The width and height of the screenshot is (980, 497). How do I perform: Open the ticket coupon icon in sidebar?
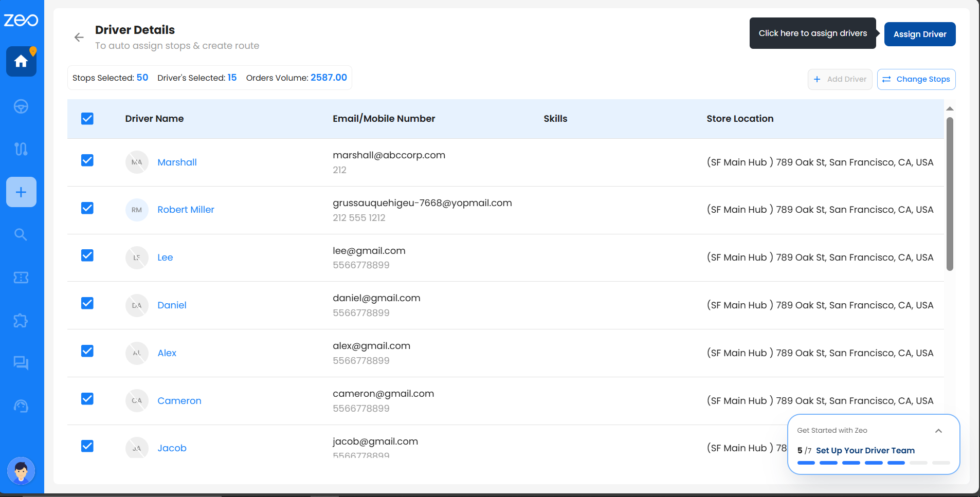pyautogui.click(x=21, y=278)
